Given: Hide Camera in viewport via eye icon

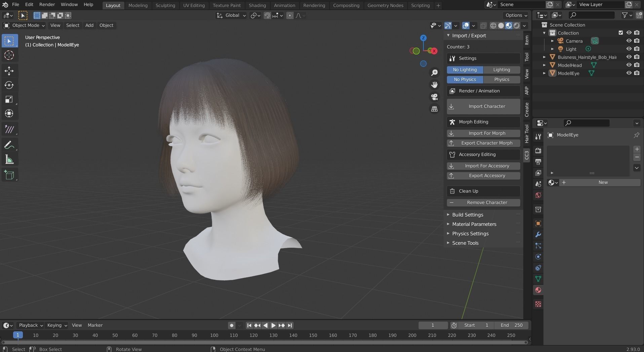Looking at the screenshot, I should [x=629, y=41].
